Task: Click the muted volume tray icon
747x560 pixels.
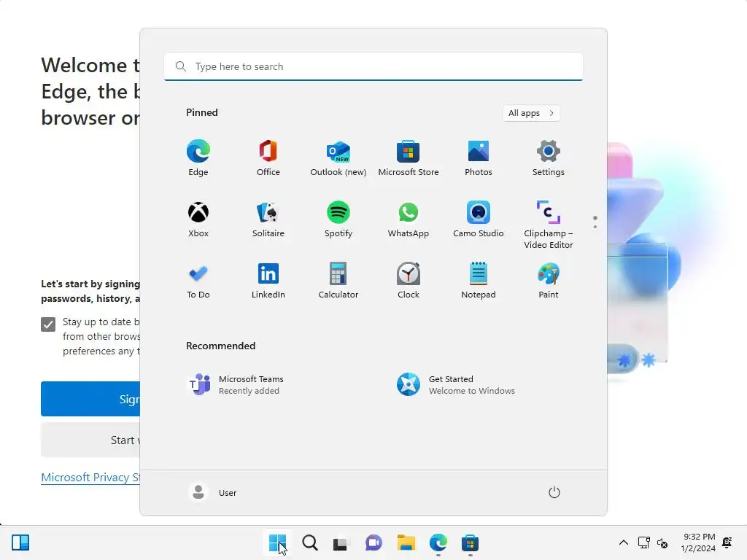Action: [662, 542]
